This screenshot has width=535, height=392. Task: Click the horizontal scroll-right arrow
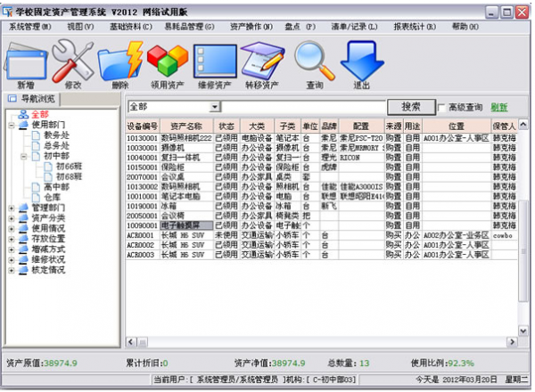pos(512,341)
